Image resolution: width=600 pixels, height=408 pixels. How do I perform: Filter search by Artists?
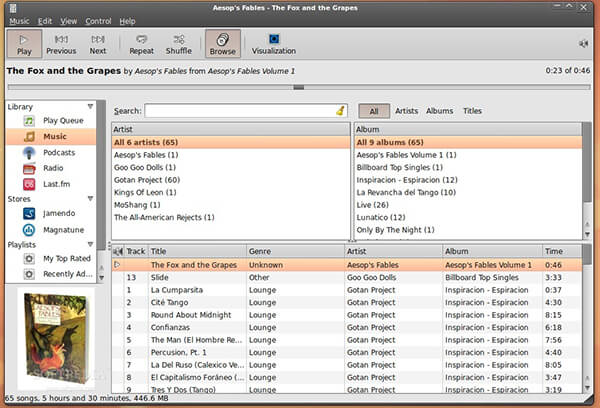406,111
